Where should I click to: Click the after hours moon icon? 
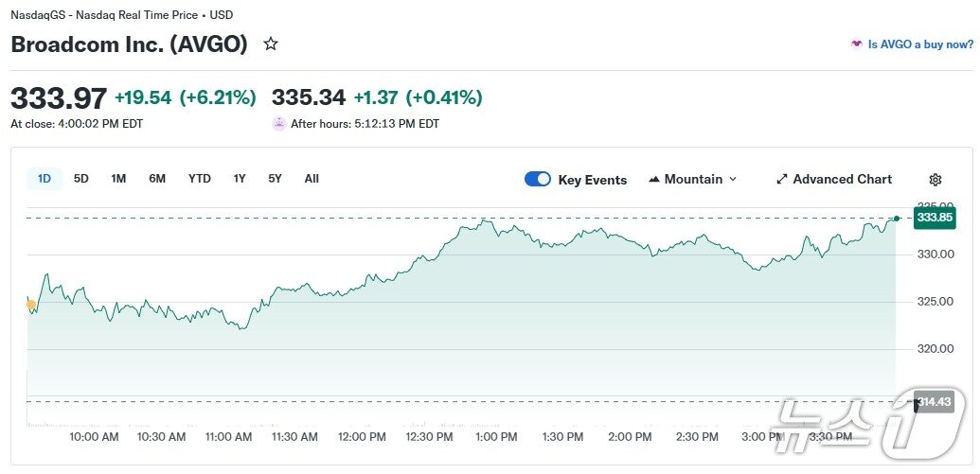pos(279,123)
